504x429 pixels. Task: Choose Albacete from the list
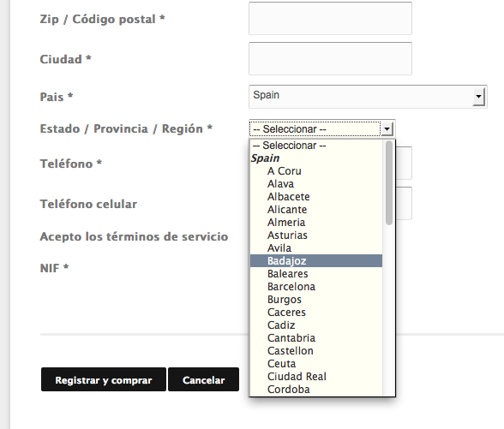point(316,197)
